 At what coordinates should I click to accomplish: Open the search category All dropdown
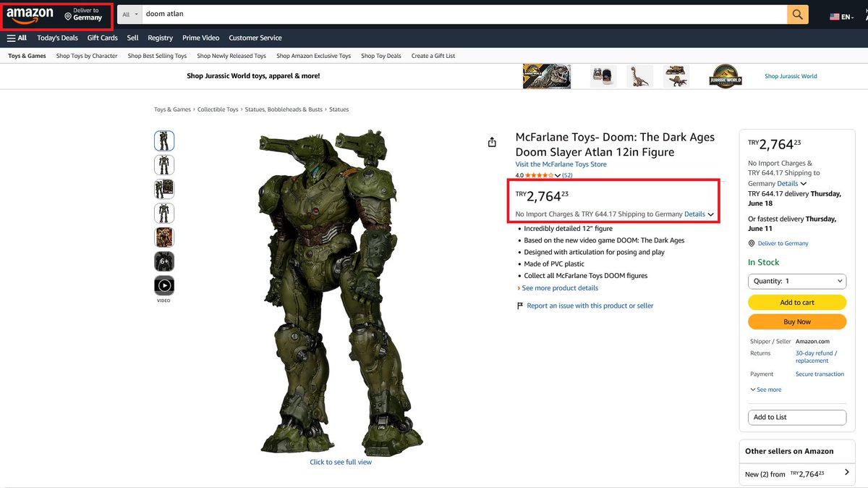pos(129,14)
